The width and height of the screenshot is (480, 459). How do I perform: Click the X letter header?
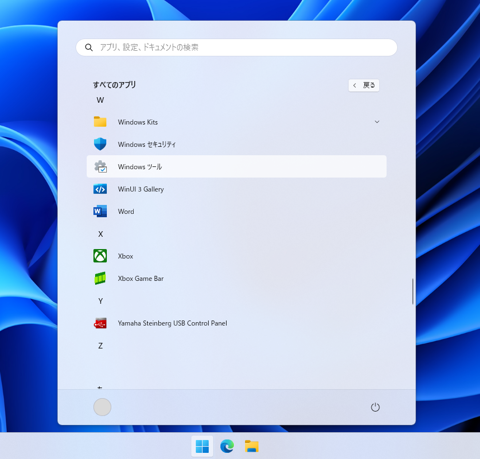tap(100, 234)
